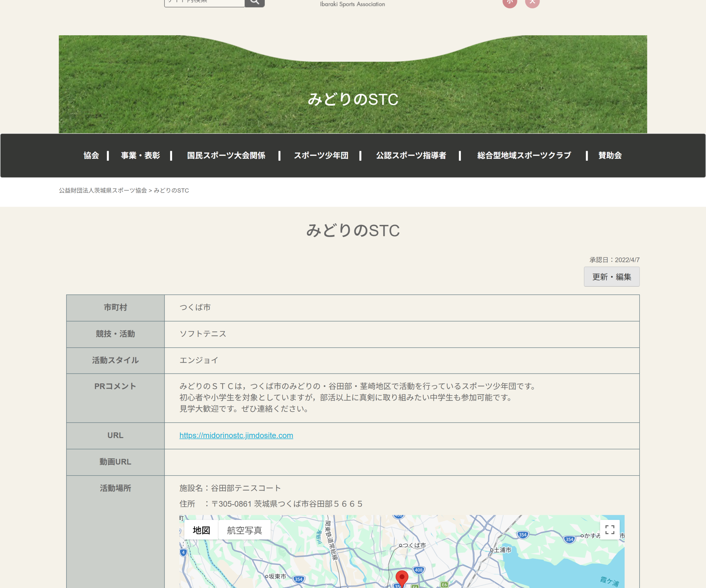Click the みどりのSTC page heading
Screen dimensions: 706x588
coord(353,231)
